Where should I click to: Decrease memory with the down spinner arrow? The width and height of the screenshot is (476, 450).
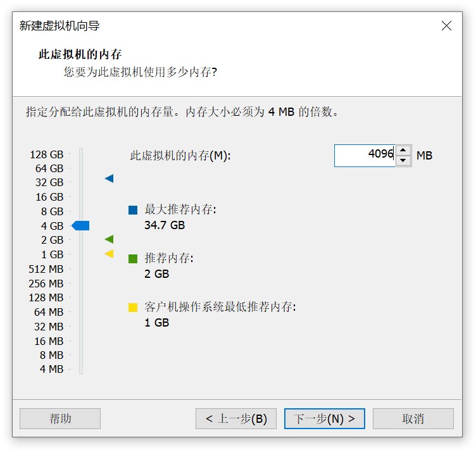pos(403,161)
